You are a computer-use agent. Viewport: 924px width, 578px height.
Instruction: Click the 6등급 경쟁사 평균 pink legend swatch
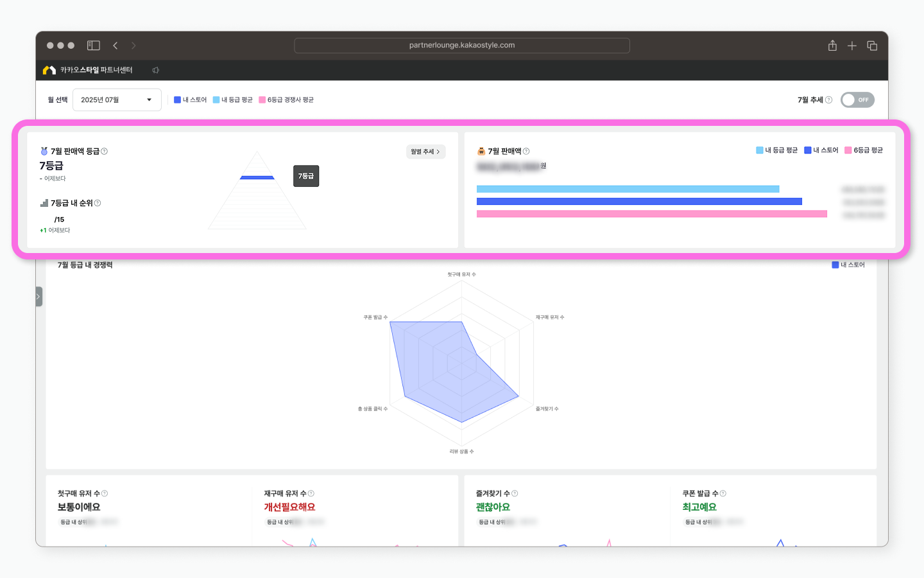coord(262,100)
